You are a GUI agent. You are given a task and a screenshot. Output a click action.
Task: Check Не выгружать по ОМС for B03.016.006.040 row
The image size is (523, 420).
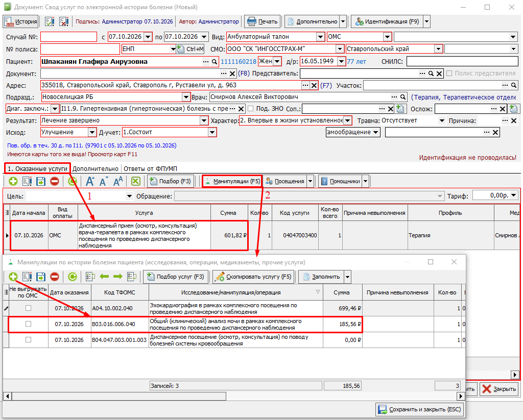[x=29, y=324]
